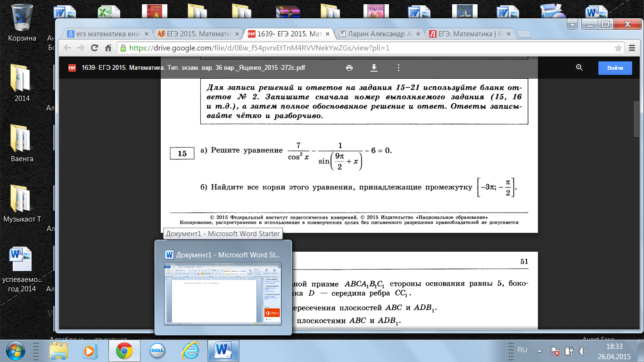Open a new Chrome tab

pyautogui.click(x=524, y=34)
